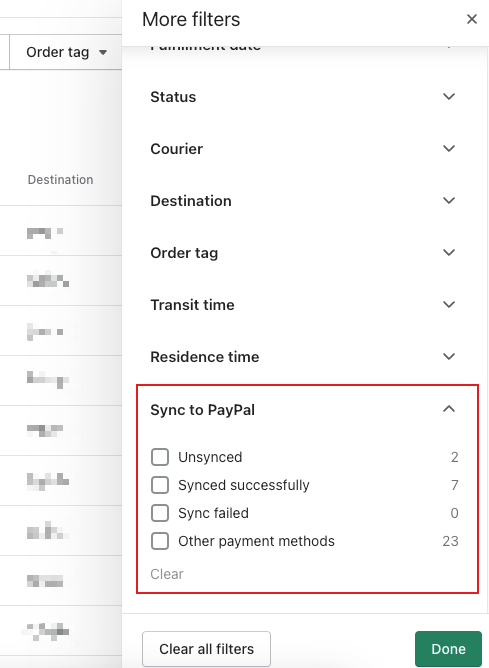
Task: Open the Order tag dropdown in toolbar
Action: point(66,52)
